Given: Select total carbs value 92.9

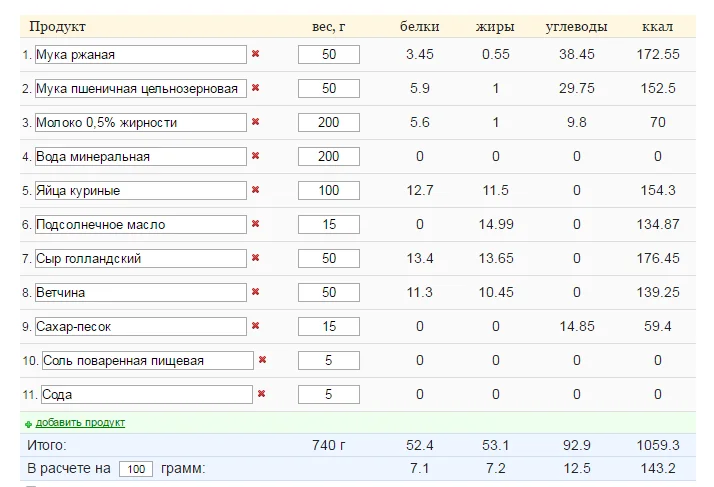Looking at the screenshot, I should pyautogui.click(x=576, y=445).
